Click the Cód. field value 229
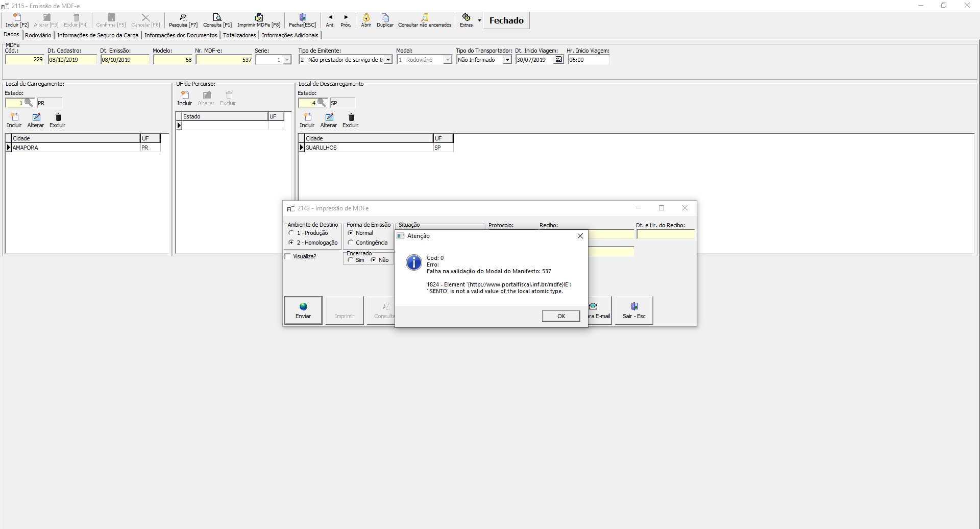The width and height of the screenshot is (980, 529). coord(24,60)
